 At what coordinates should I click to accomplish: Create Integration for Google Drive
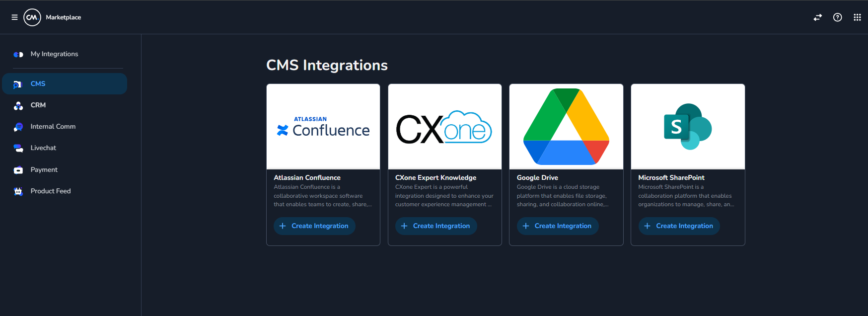558,226
